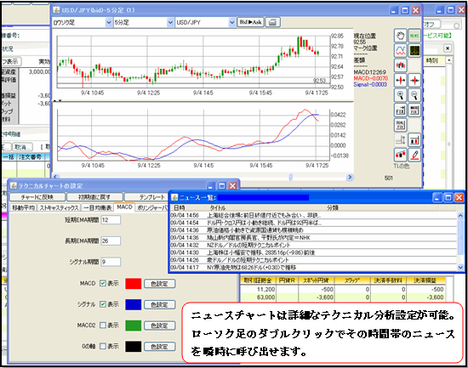Uncheck the シグナル 表示 checkbox
Image resolution: width=468 pixels, height=368 pixels.
103,304
